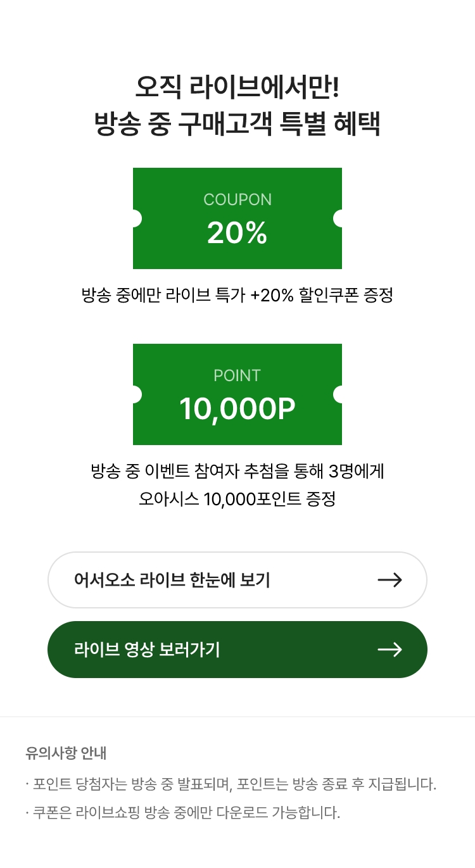Click the 방송 중 구매고객 특별 혜택 heading
The image size is (475, 868).
[x=237, y=123]
